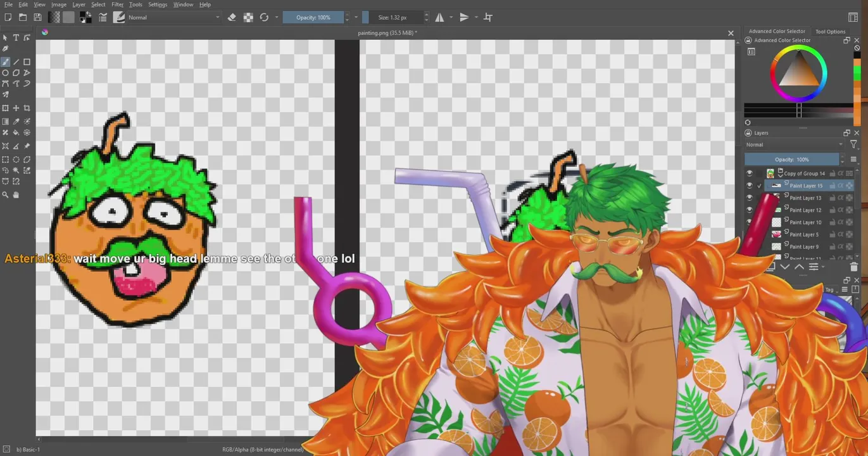
Task: Select the Crop tool in toolbox
Action: 27,108
